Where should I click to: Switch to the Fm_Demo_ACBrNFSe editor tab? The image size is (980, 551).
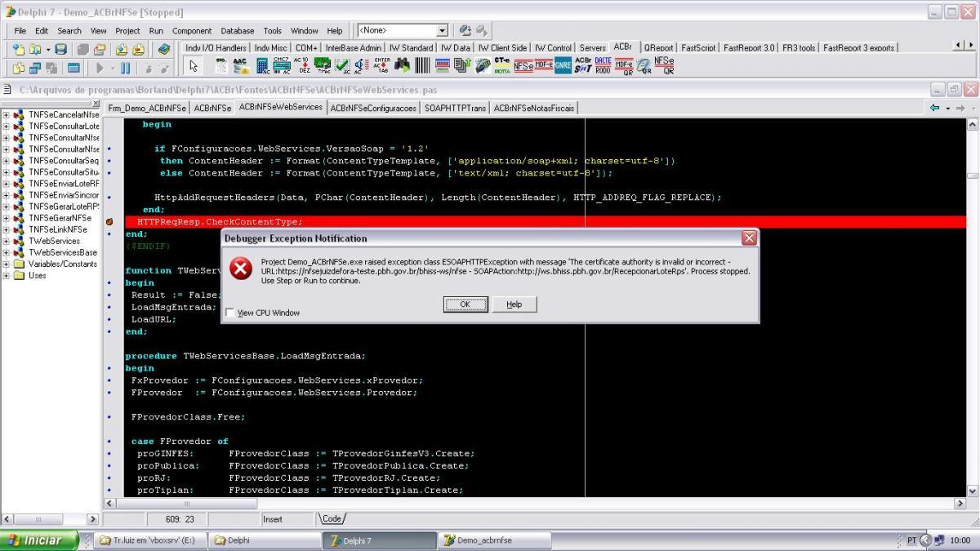click(148, 108)
